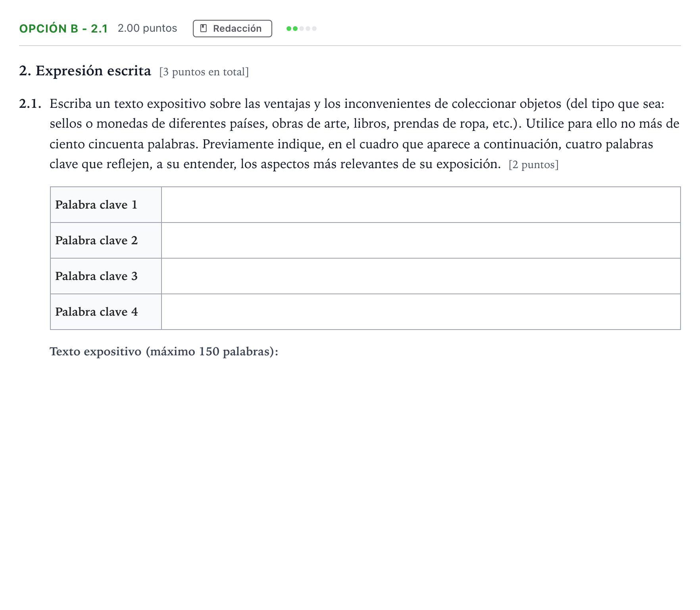Screen dimensions: 700x610
Task: Click the Redacción tag button
Action: click(x=232, y=29)
